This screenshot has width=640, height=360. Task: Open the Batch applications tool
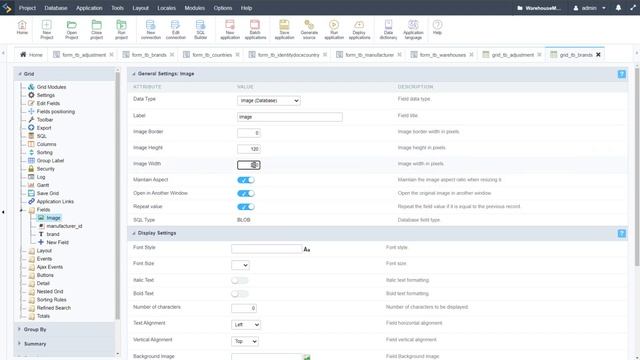coord(255,30)
